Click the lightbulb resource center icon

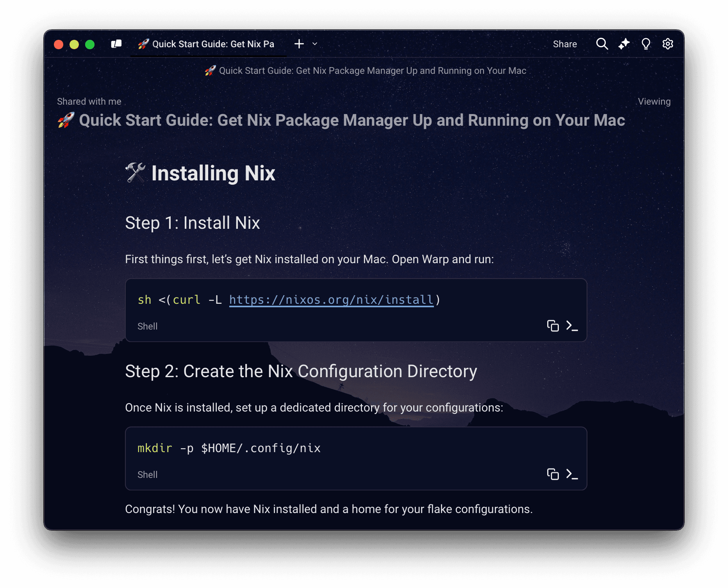646,44
